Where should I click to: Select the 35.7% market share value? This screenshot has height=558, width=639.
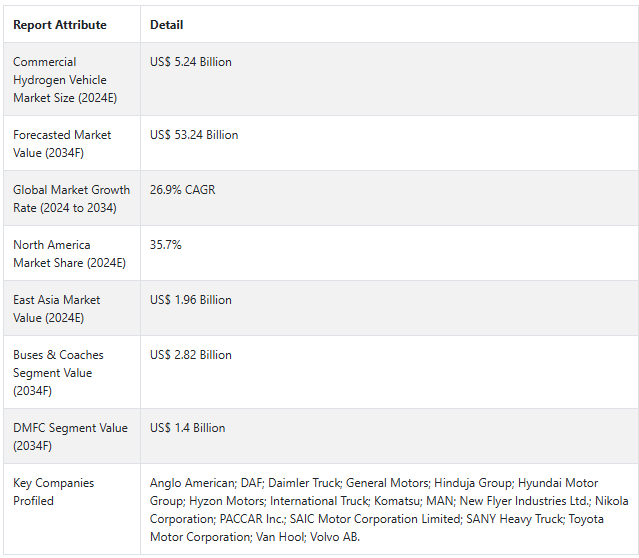click(165, 245)
